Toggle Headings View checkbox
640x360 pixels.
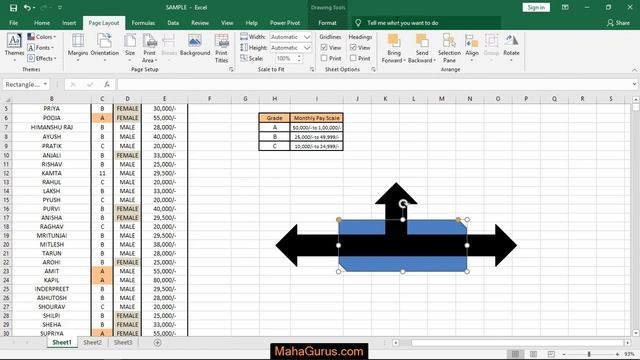click(x=353, y=48)
